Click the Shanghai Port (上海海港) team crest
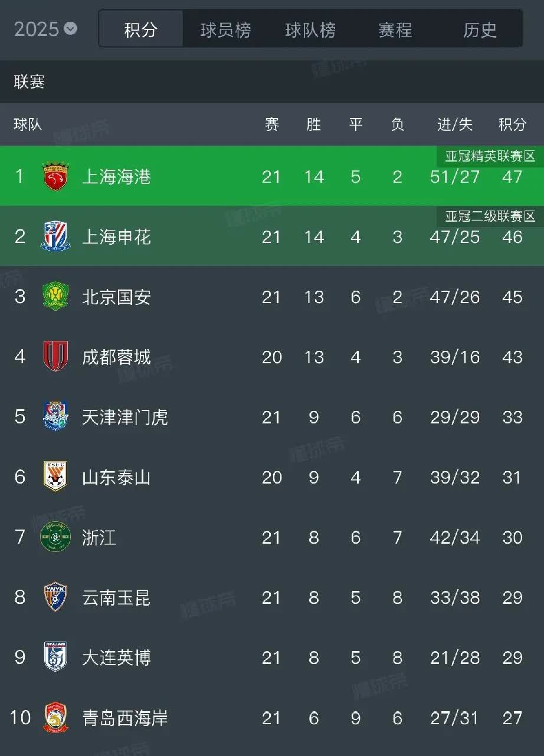 click(55, 176)
